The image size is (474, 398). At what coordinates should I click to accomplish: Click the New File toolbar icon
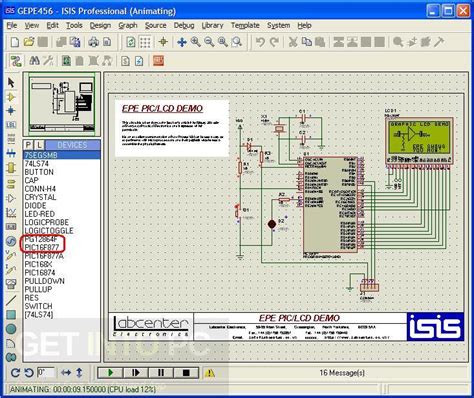pyautogui.click(x=15, y=42)
